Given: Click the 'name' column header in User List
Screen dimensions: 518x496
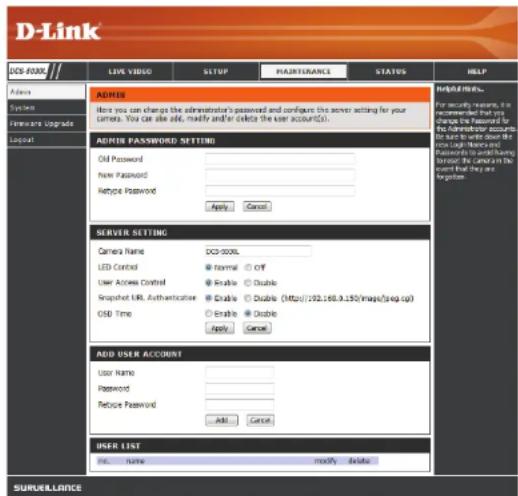Looking at the screenshot, I should (x=135, y=461).
